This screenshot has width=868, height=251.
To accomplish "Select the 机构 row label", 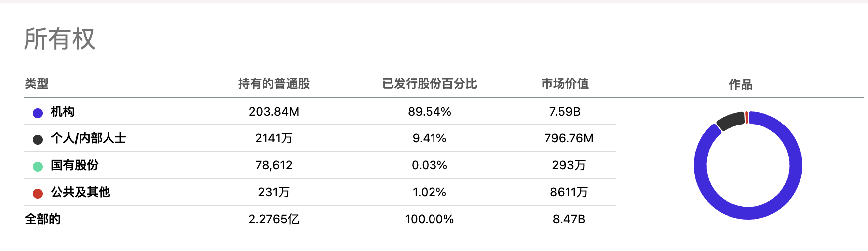I will 63,112.
